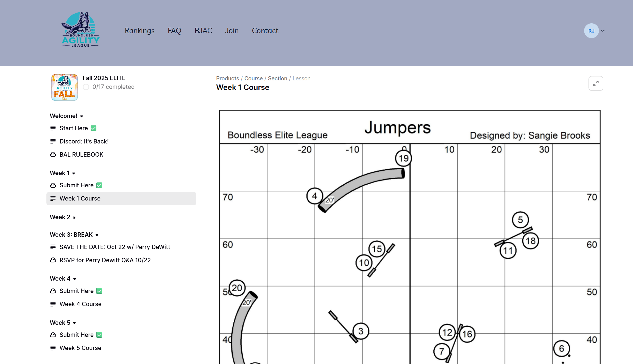This screenshot has height=364, width=633.
Task: Click the 0/17 completed progress circle
Action: click(86, 87)
